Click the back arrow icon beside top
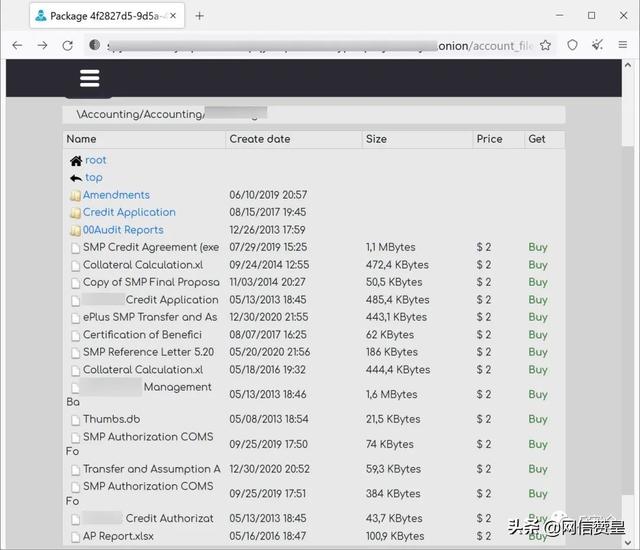The height and width of the screenshot is (550, 640). pos(76,178)
